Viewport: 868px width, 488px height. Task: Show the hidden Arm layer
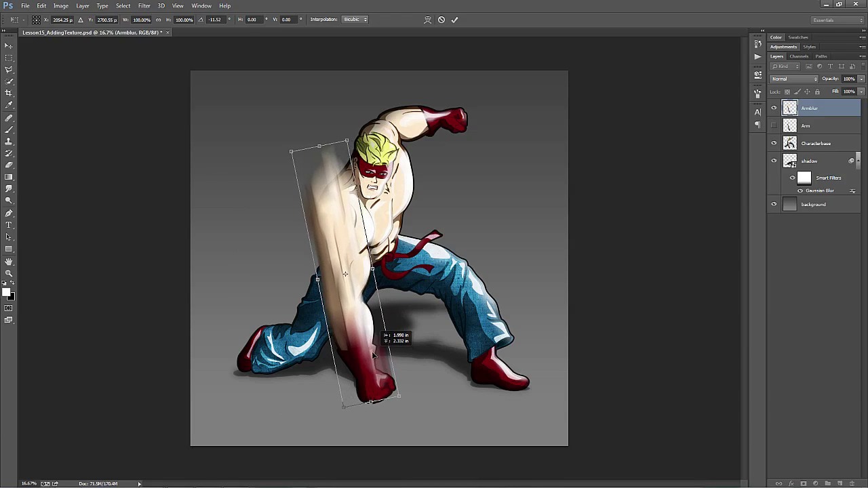click(x=774, y=126)
